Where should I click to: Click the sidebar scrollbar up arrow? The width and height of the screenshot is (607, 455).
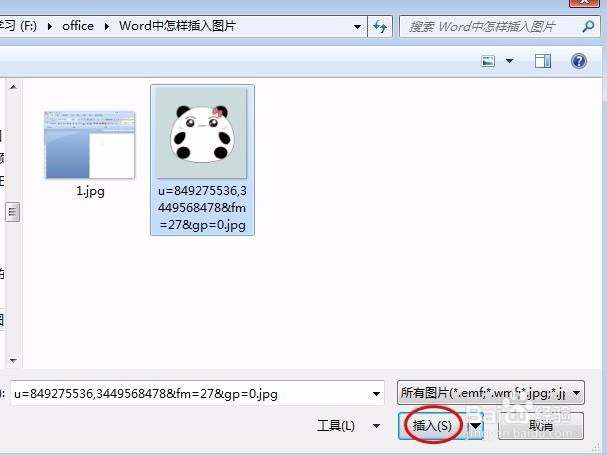13,87
